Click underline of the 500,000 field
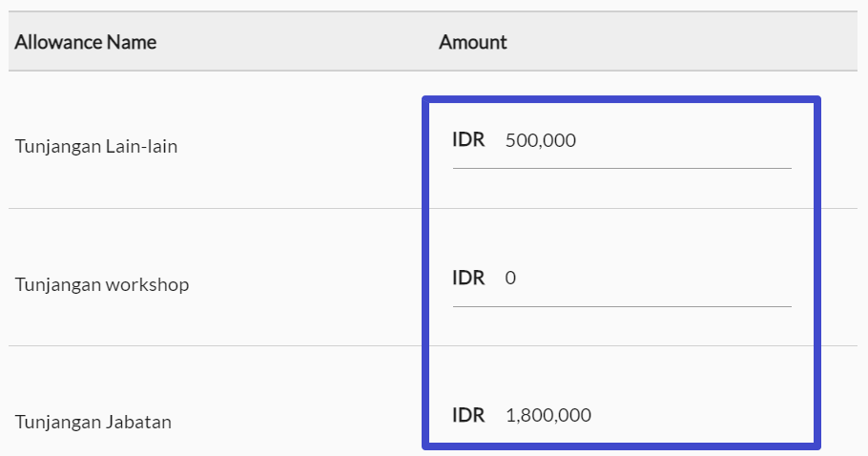This screenshot has height=456, width=868. point(622,168)
